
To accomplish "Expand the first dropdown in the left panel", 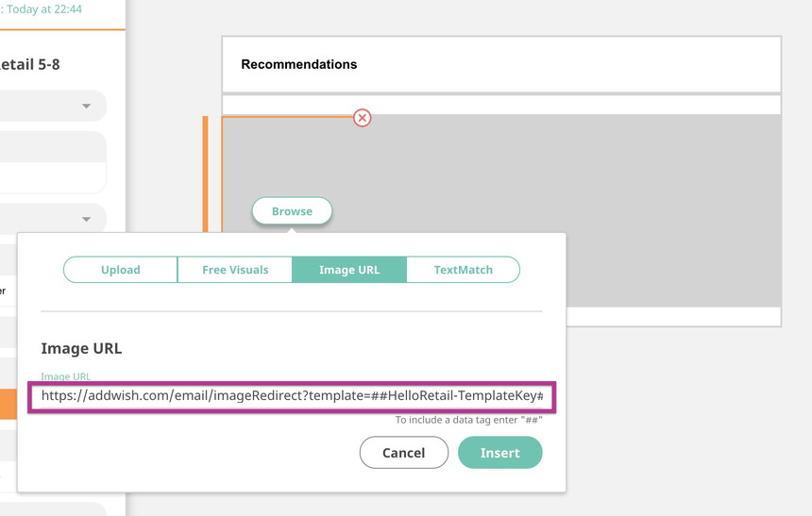I will click(x=86, y=106).
